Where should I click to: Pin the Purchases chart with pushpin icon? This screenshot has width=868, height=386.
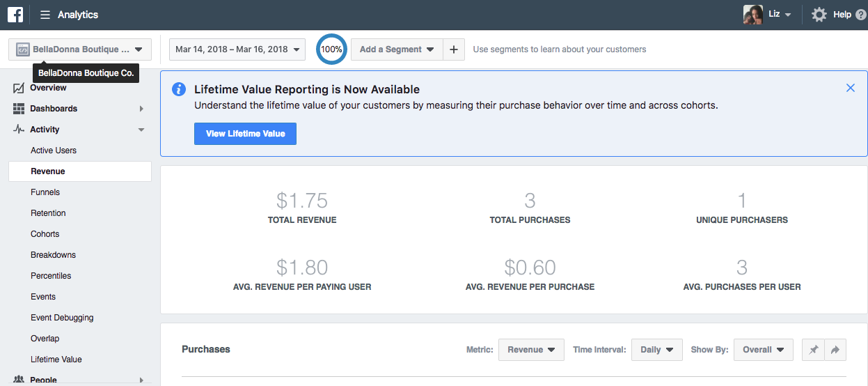813,350
